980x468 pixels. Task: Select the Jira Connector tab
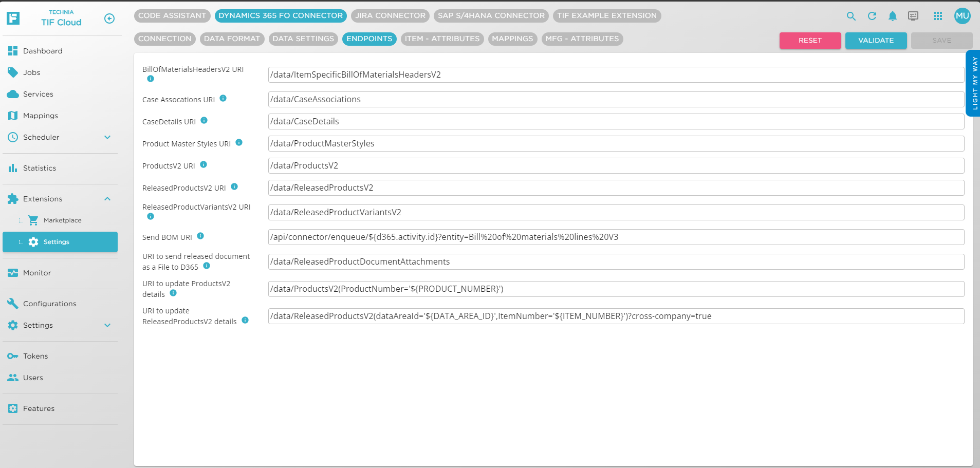point(390,16)
